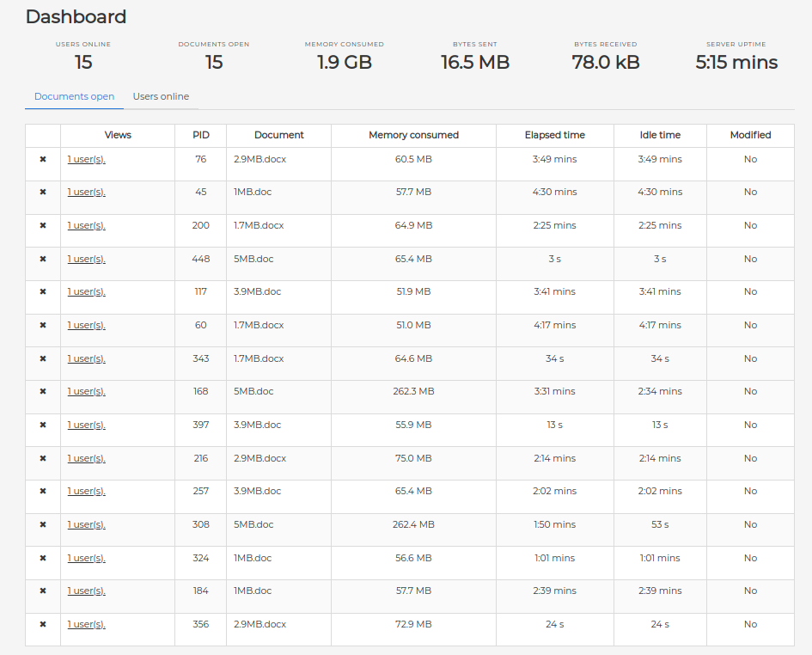Close the 5MB.doc document with PID 448
Viewport: 812px width, 655px height.
click(43, 259)
